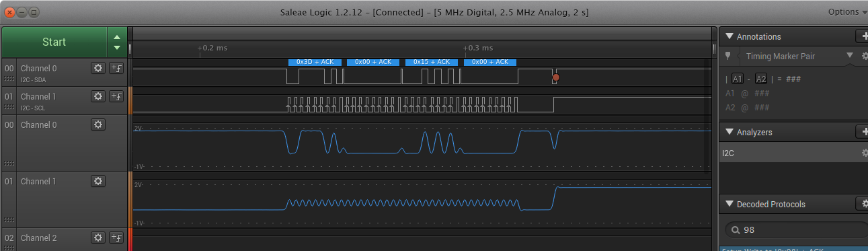The image size is (868, 251).
Task: Click the +0.3 ms timeline label
Action: click(x=478, y=48)
